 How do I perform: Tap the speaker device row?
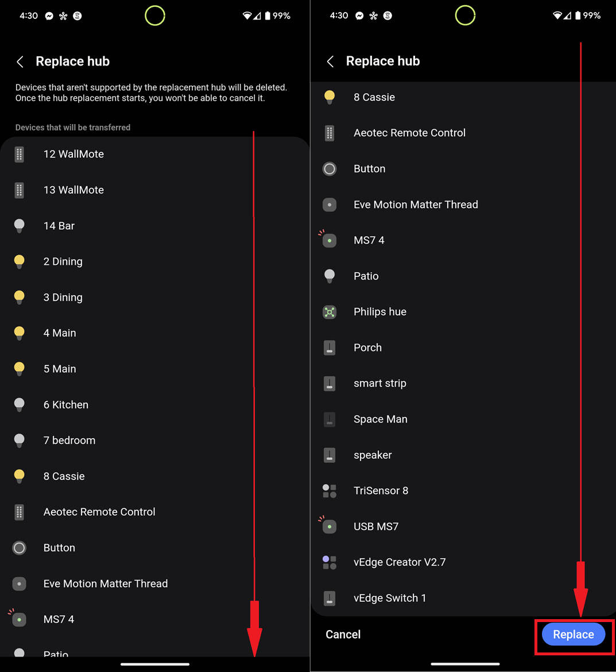(373, 455)
